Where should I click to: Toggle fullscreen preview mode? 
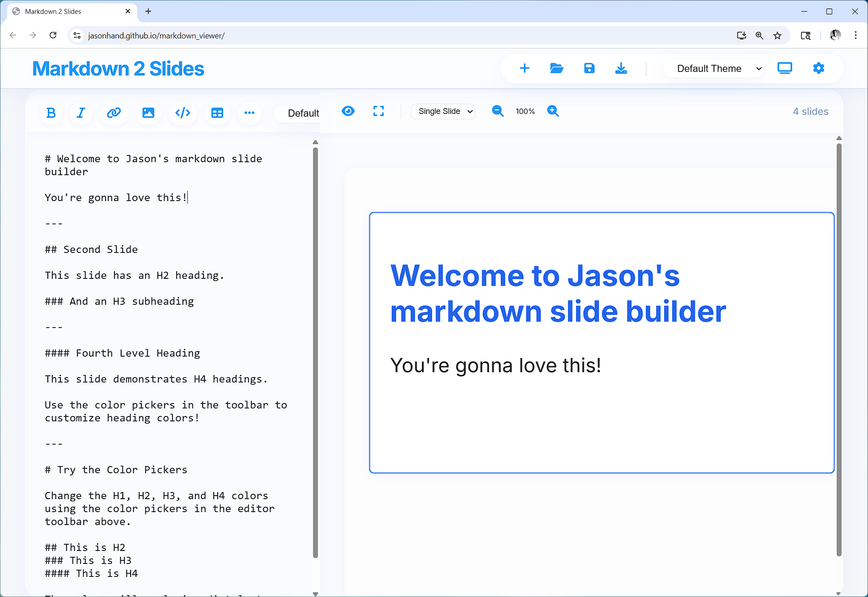pos(378,111)
